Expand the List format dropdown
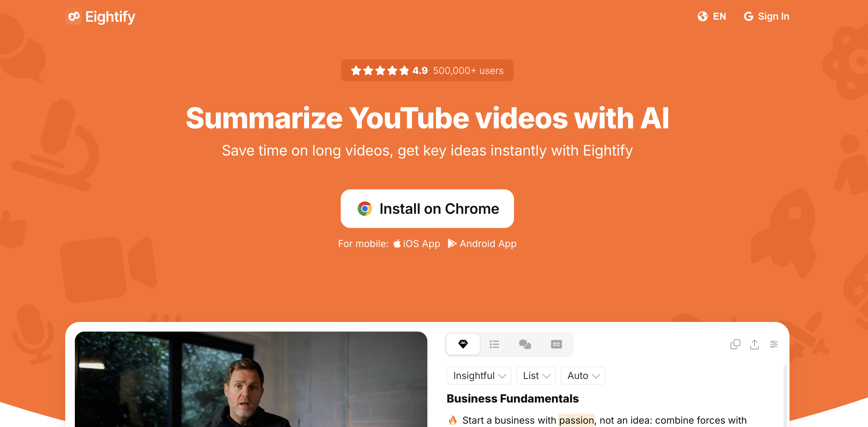 click(x=536, y=375)
